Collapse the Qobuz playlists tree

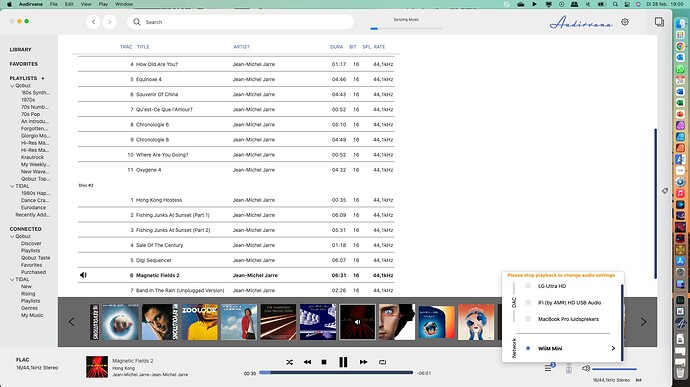pos(12,86)
